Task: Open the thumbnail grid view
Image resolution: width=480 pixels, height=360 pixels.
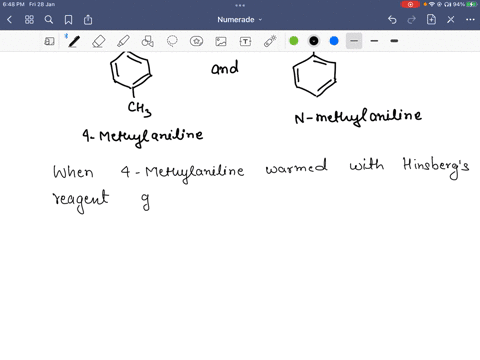Action: click(29, 20)
